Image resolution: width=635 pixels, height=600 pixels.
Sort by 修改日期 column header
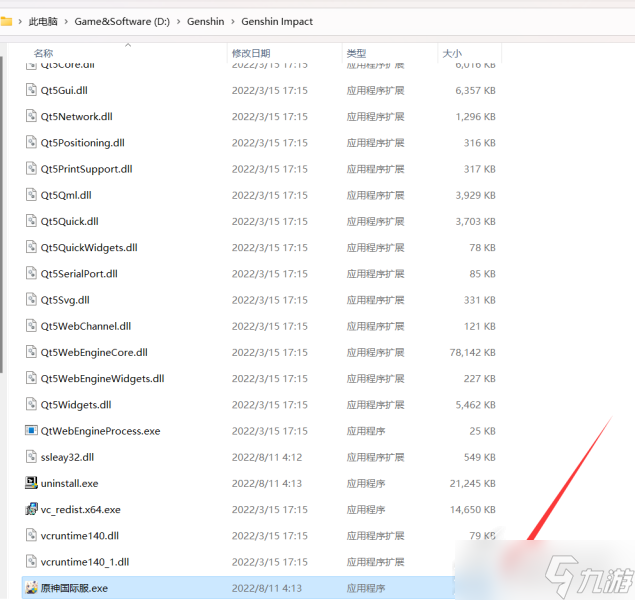click(251, 53)
